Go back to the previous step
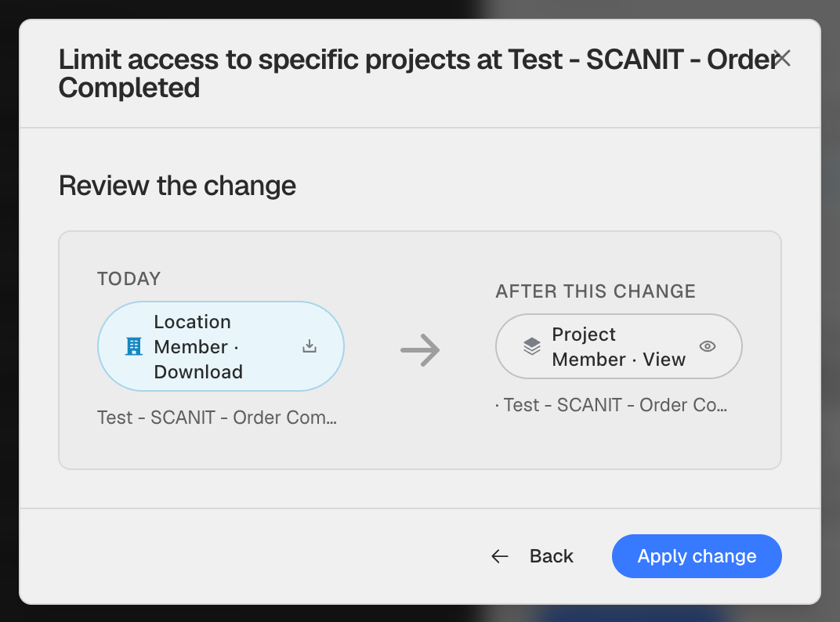The height and width of the screenshot is (622, 840). click(533, 556)
